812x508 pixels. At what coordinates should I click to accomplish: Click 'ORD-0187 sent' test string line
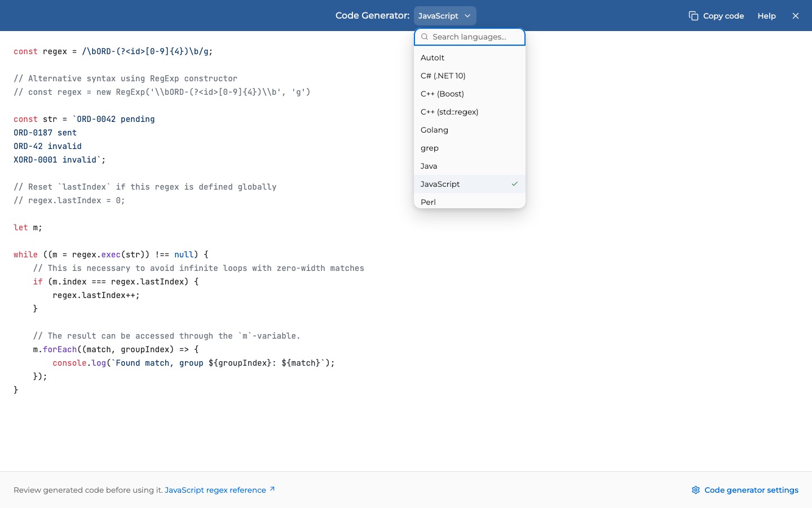(45, 133)
